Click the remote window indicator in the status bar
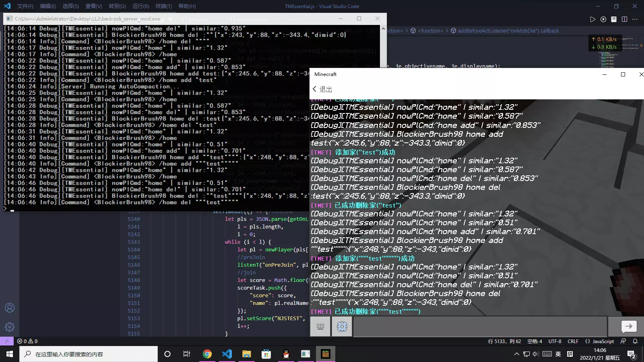 (7, 341)
